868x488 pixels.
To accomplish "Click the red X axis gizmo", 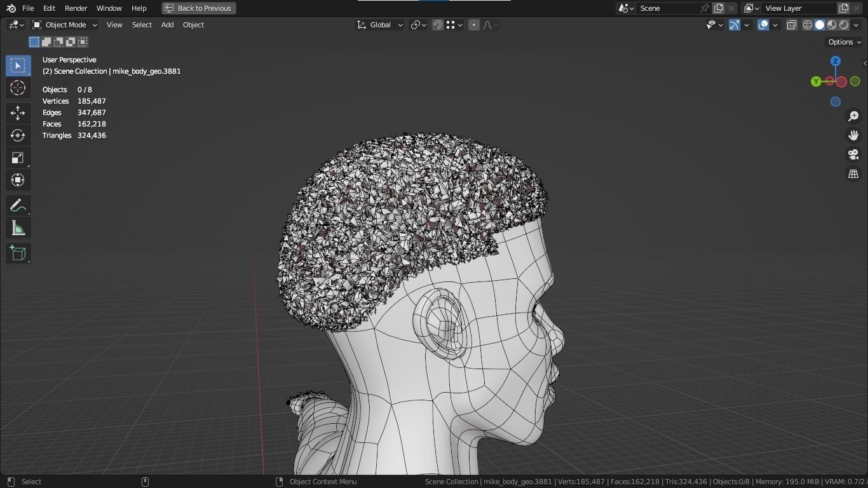I will 841,82.
